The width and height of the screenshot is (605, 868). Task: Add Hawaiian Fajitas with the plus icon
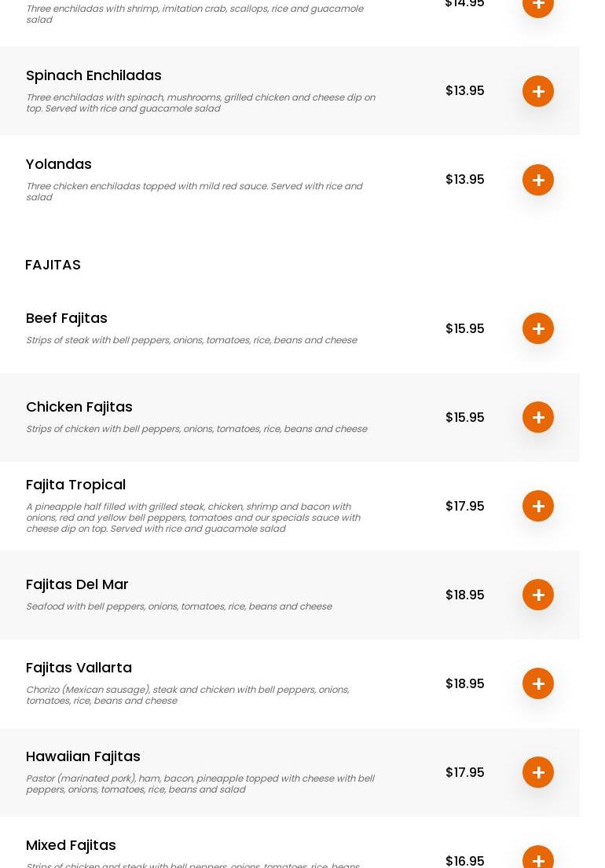point(538,772)
